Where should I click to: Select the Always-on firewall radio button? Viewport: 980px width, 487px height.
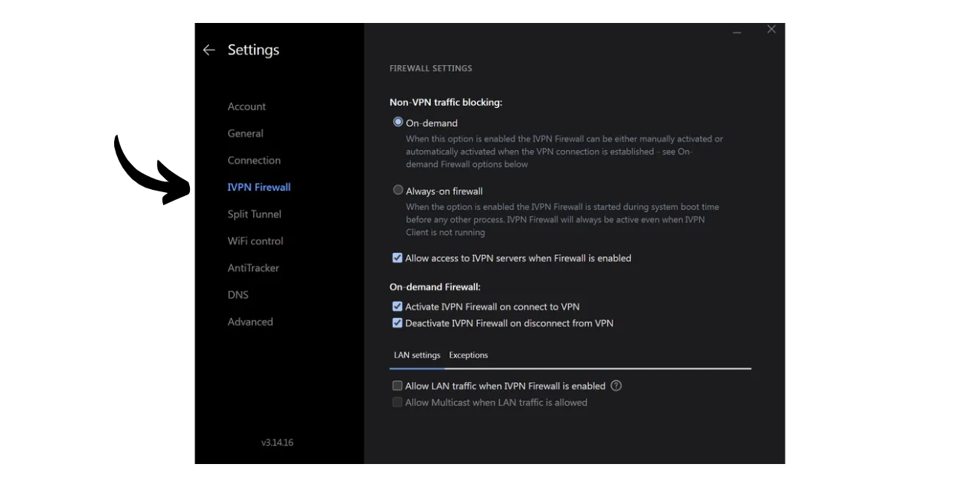[398, 190]
